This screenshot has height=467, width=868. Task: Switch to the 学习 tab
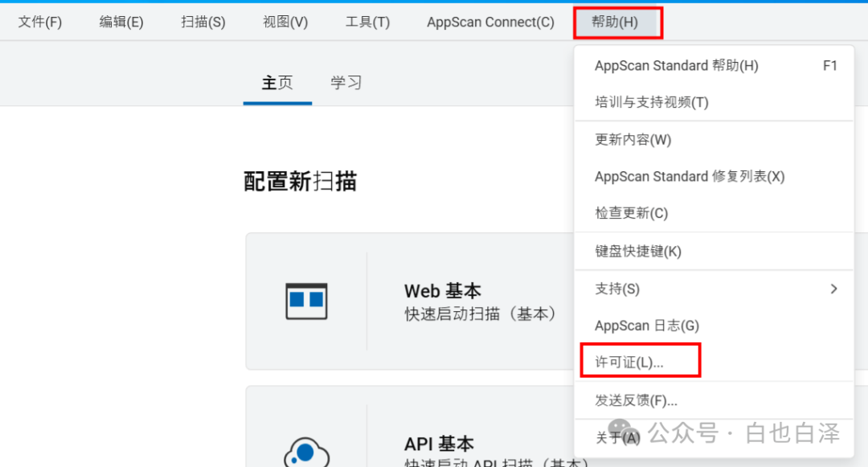[346, 81]
